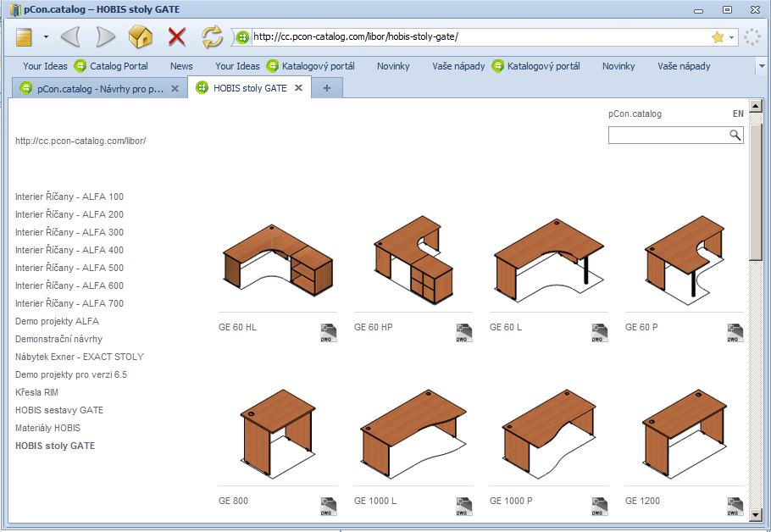Go to Demonstrační návrhy
This screenshot has width=771, height=532.
[59, 339]
